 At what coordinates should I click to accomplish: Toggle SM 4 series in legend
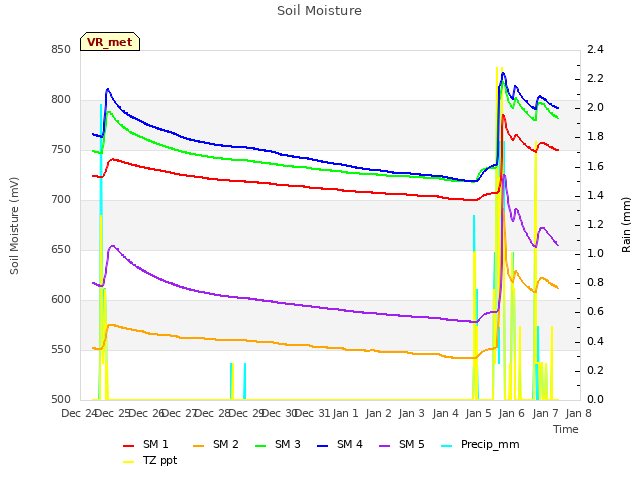click(340, 444)
